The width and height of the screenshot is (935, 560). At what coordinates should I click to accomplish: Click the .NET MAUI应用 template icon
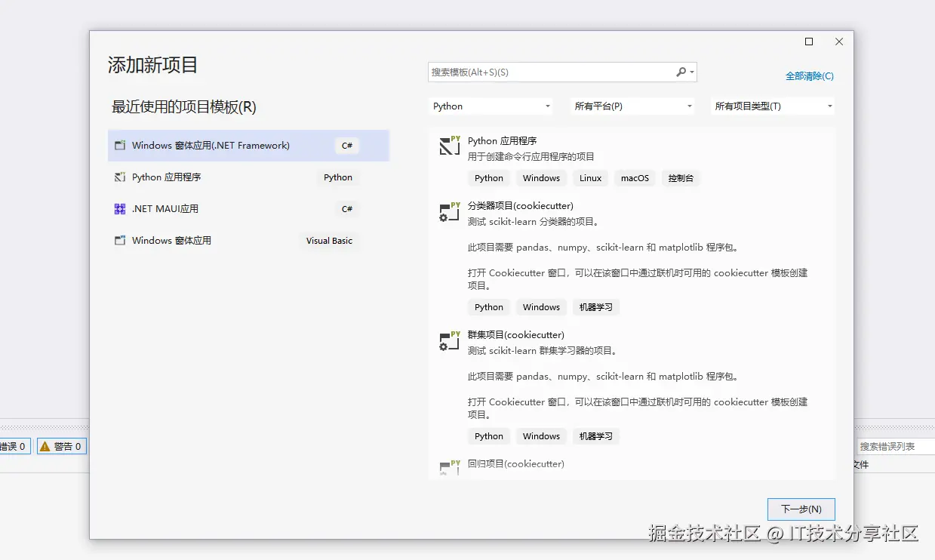[119, 209]
